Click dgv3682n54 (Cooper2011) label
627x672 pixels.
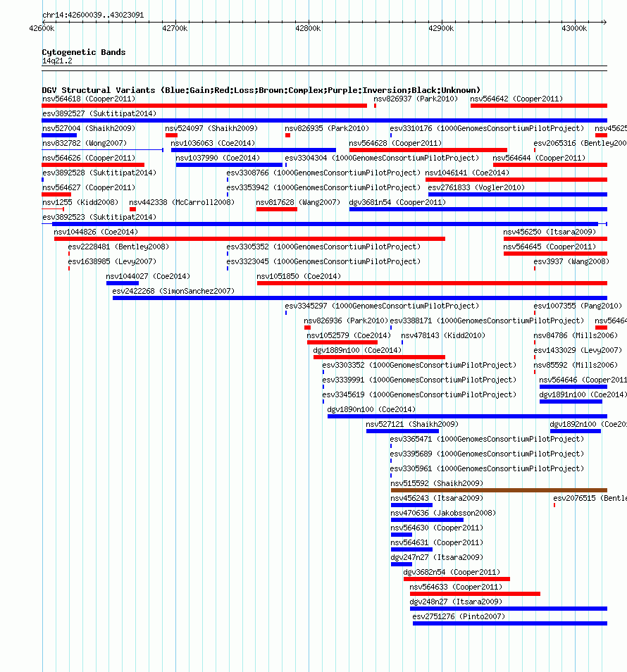[x=452, y=572]
